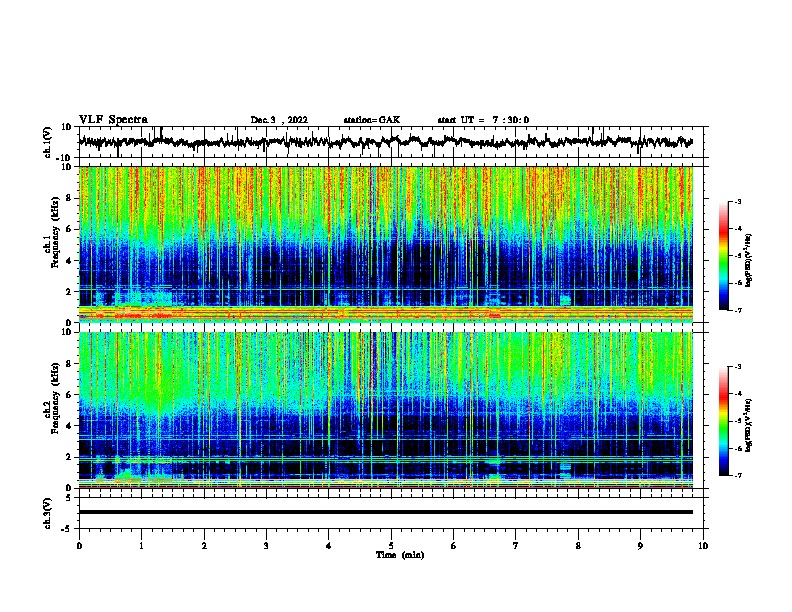Click ch.2 spectrogram frequency tick '2'
The height and width of the screenshot is (612, 792).
click(x=69, y=457)
